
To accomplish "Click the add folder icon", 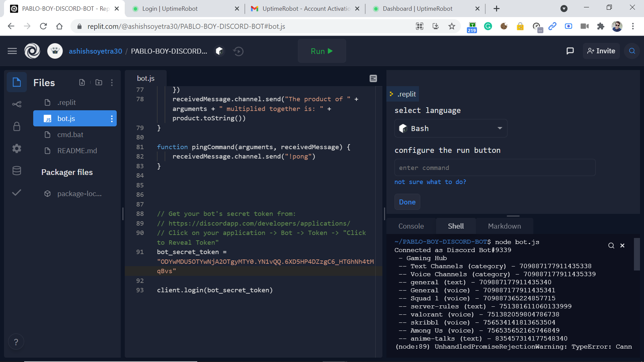I will tap(99, 82).
